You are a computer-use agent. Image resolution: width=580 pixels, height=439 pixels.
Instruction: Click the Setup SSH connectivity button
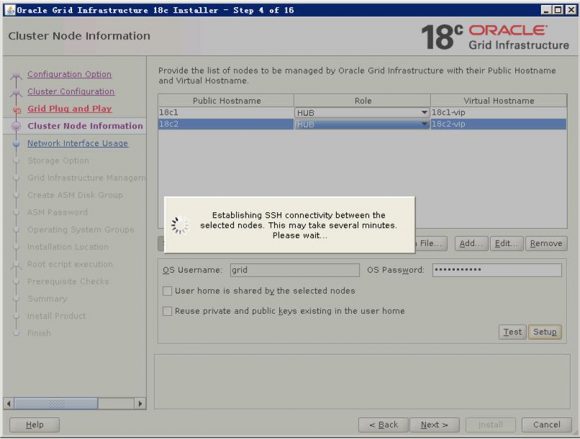point(544,332)
